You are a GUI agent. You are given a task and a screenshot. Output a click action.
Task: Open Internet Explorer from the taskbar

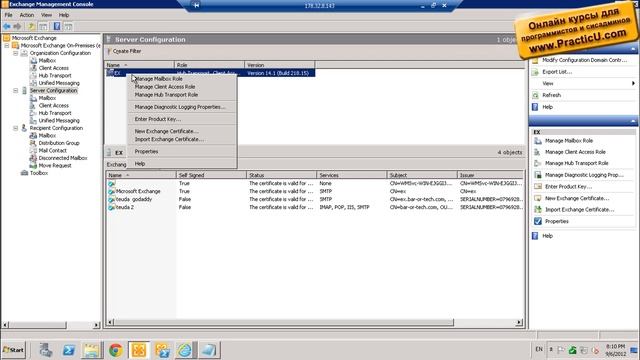[x=184, y=350]
